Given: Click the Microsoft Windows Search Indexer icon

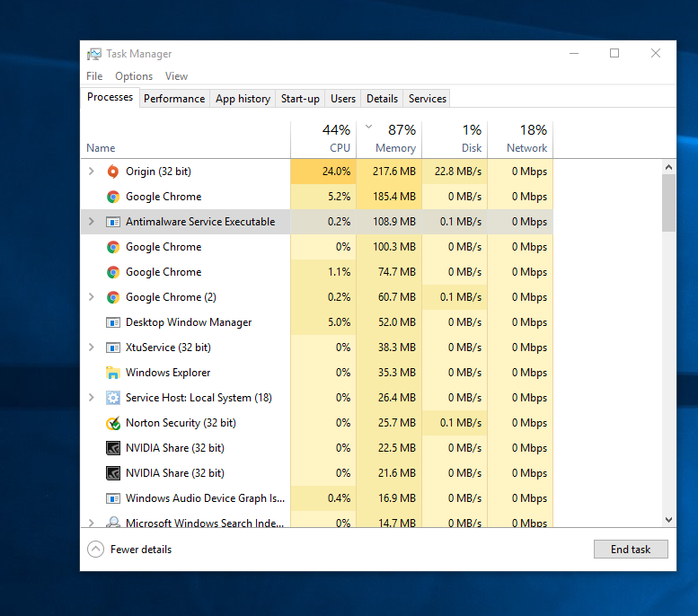Looking at the screenshot, I should click(x=113, y=522).
